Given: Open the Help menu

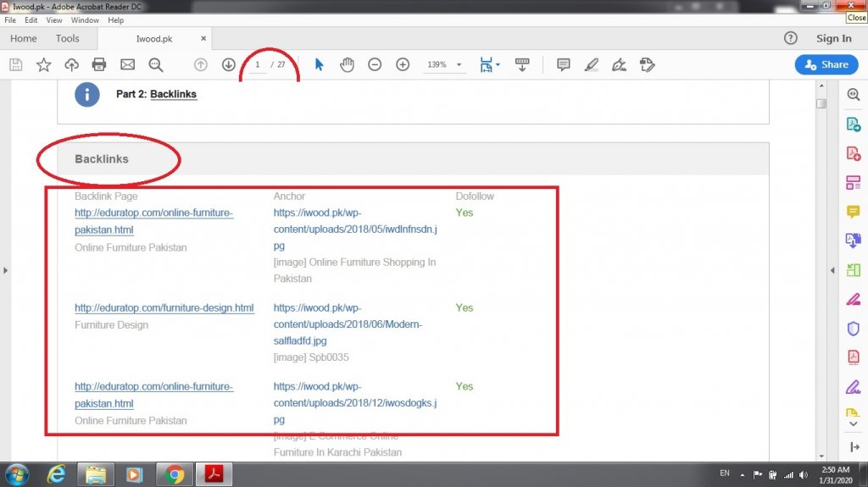Looking at the screenshot, I should pos(115,20).
